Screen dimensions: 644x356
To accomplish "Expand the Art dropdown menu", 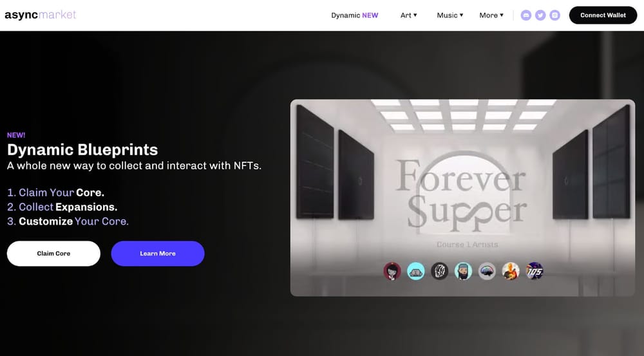I will [x=409, y=15].
